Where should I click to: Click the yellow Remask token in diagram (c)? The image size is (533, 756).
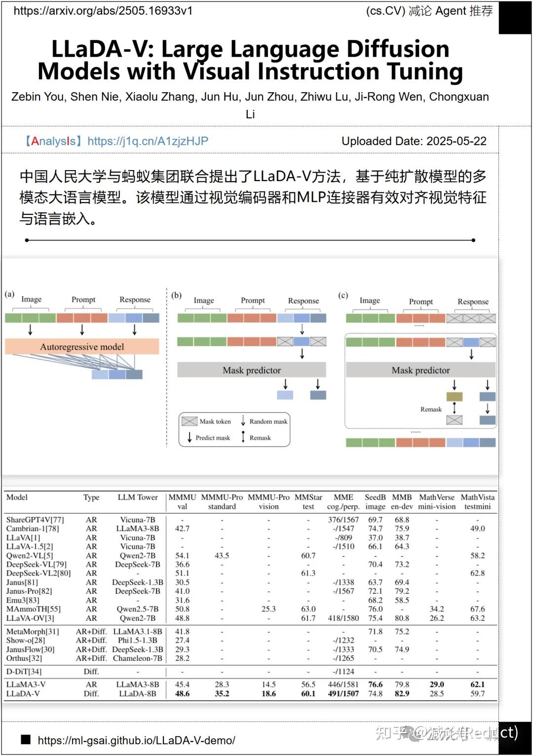[x=454, y=396]
